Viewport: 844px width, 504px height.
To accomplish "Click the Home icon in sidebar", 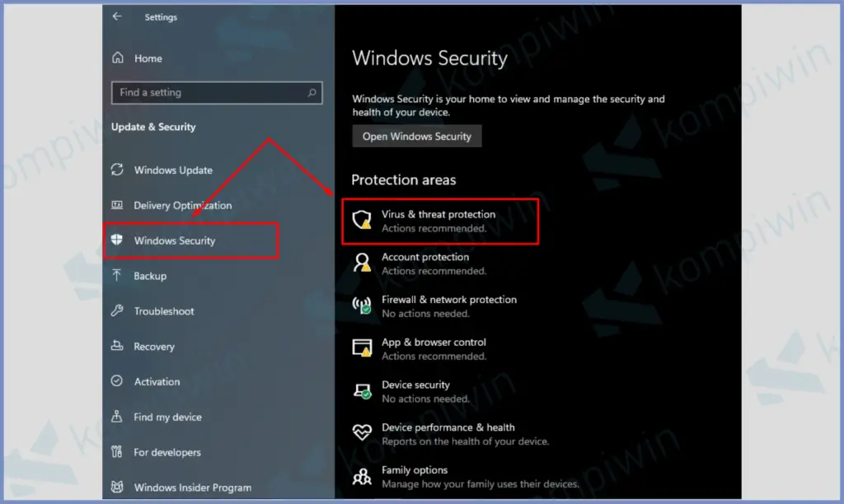I will tap(118, 58).
